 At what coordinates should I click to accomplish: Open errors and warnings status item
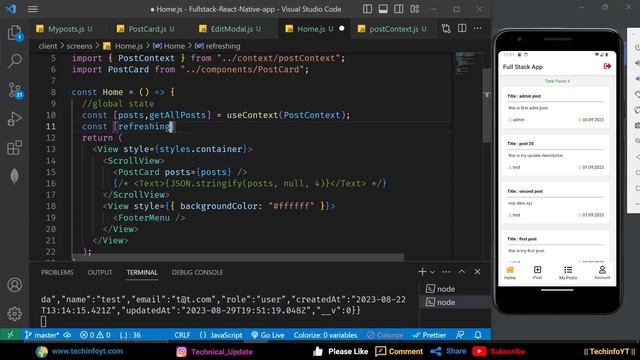[95, 335]
